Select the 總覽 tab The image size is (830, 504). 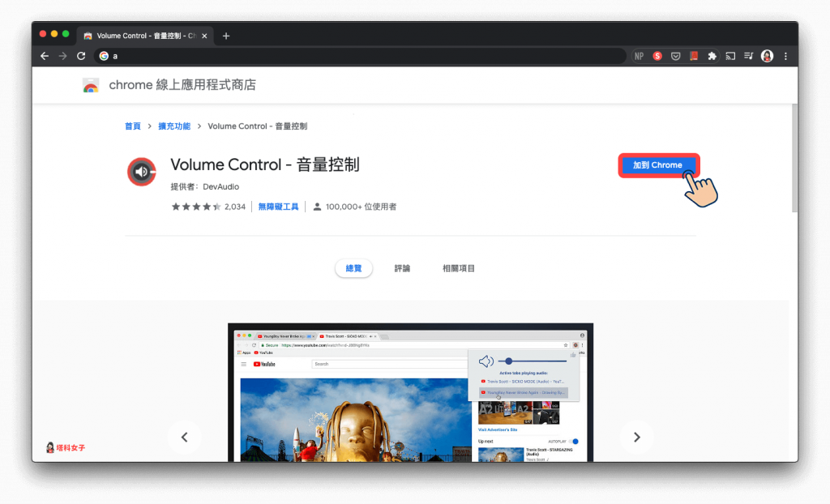click(x=353, y=268)
